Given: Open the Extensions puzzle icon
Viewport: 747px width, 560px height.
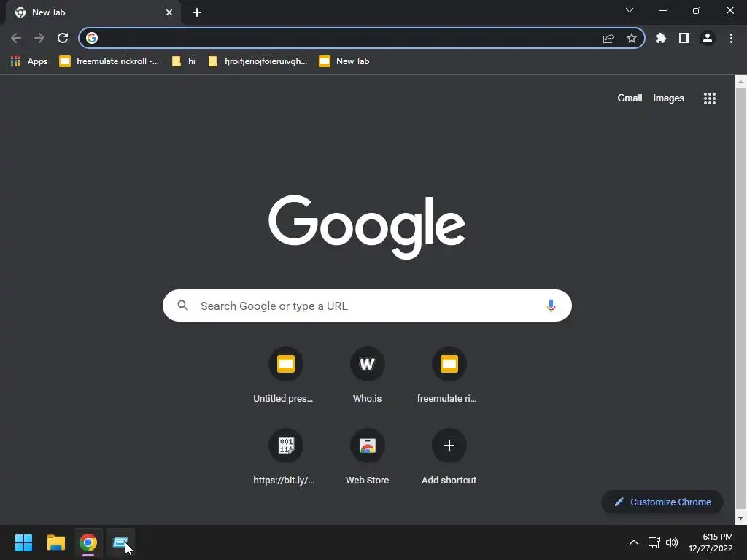Looking at the screenshot, I should point(661,38).
